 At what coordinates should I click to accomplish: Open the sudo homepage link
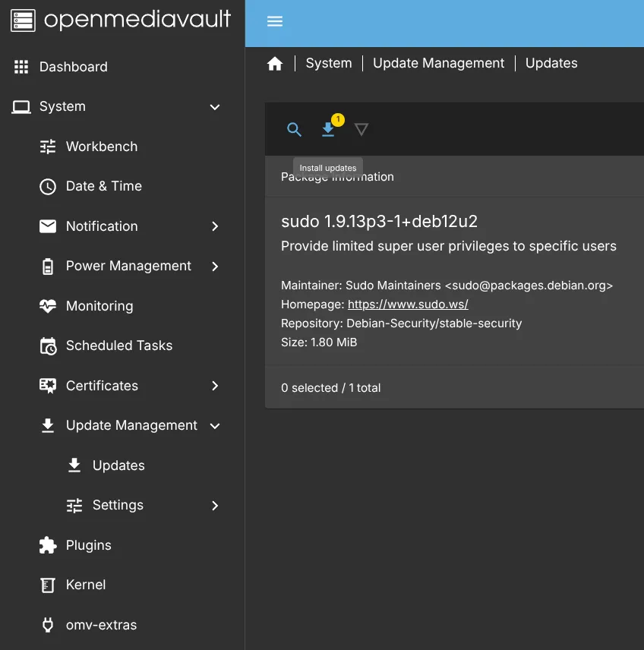[408, 304]
